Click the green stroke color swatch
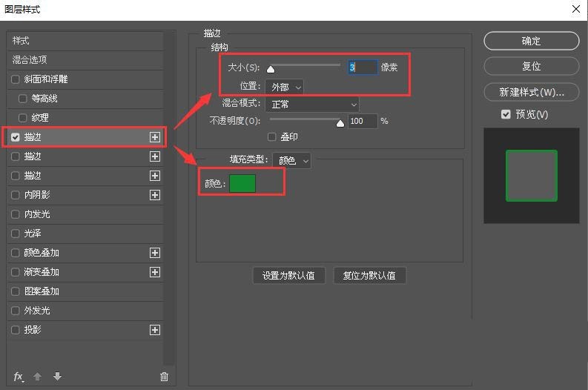Viewport: 588px width, 390px height. point(242,183)
